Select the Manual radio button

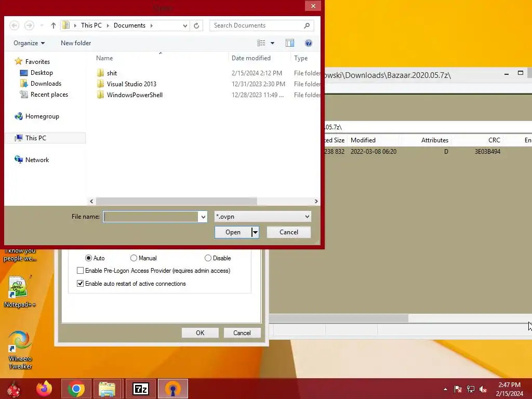pyautogui.click(x=134, y=258)
